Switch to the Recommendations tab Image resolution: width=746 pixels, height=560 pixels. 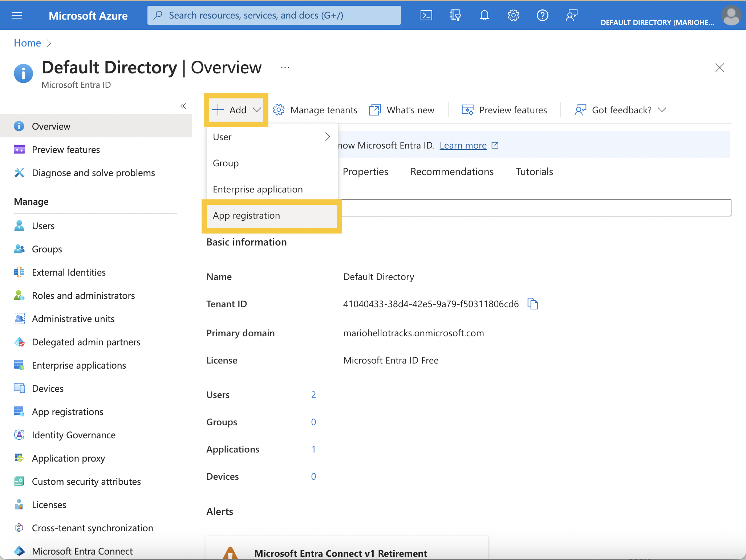452,171
